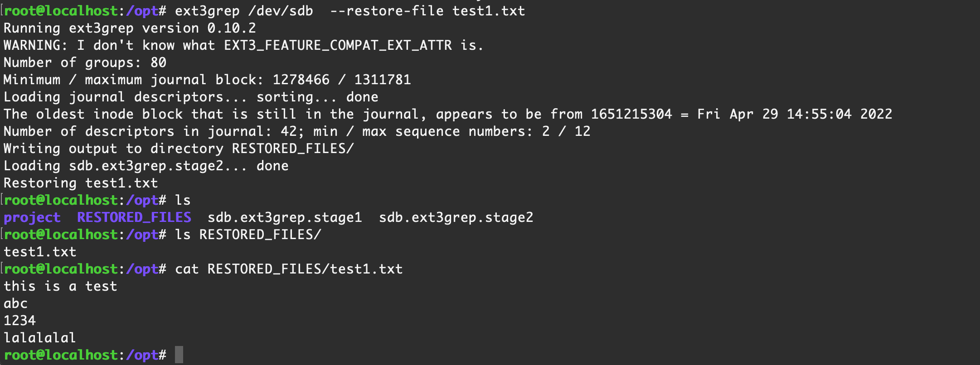Click the 'Number of groups: 80' line

pos(85,62)
